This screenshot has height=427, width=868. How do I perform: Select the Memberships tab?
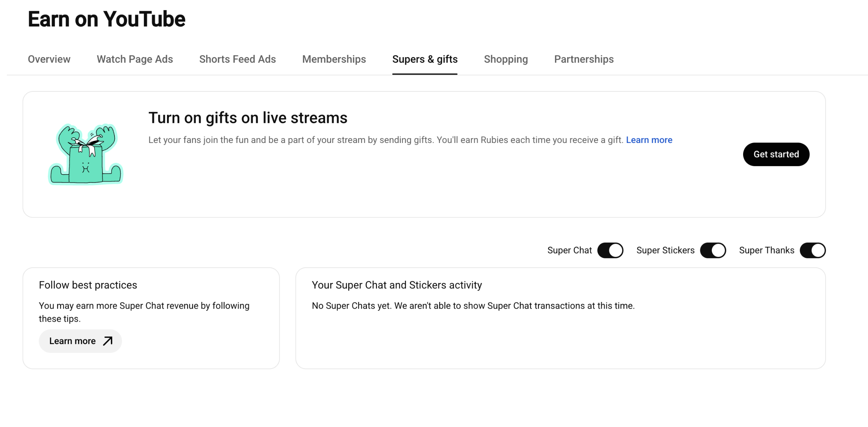click(334, 59)
